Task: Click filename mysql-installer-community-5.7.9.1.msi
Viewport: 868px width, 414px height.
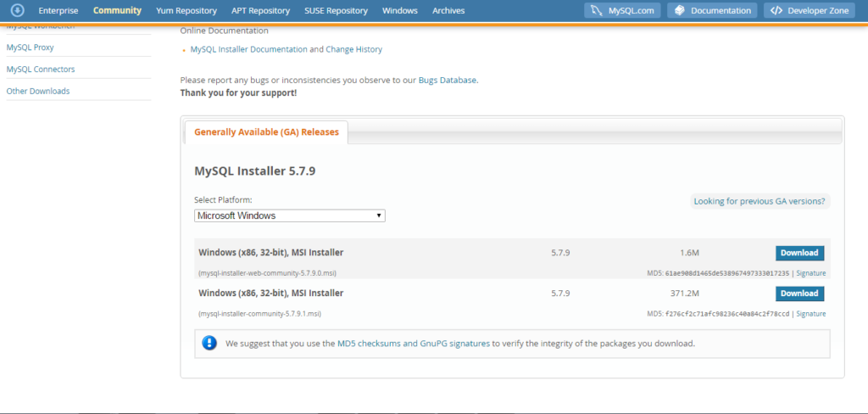Action: 259,314
